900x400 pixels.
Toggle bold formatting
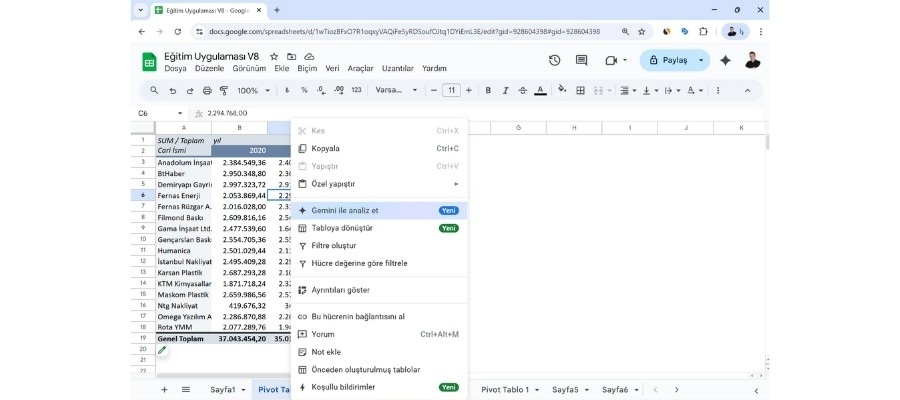click(489, 90)
